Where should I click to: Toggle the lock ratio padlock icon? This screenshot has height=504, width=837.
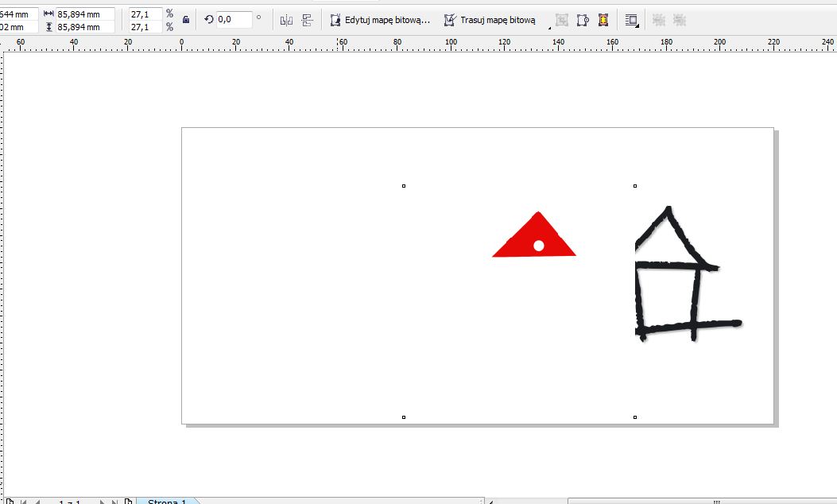(x=186, y=20)
